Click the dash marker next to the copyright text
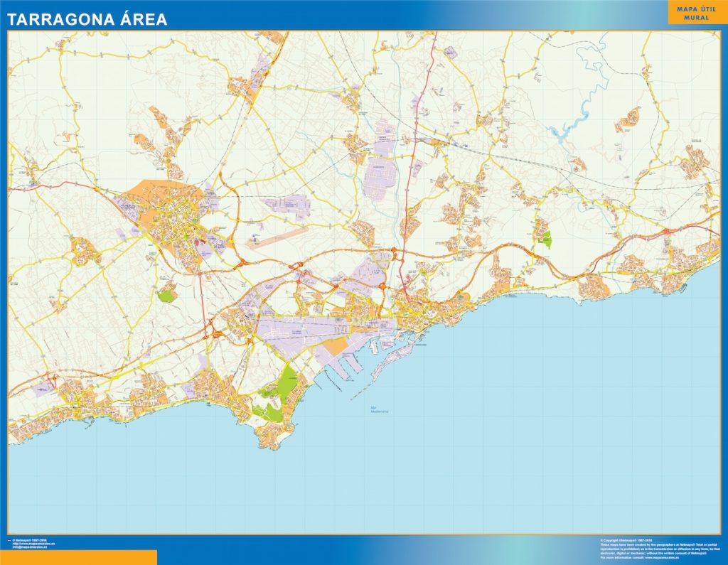728x565 pixels. click(x=10, y=541)
